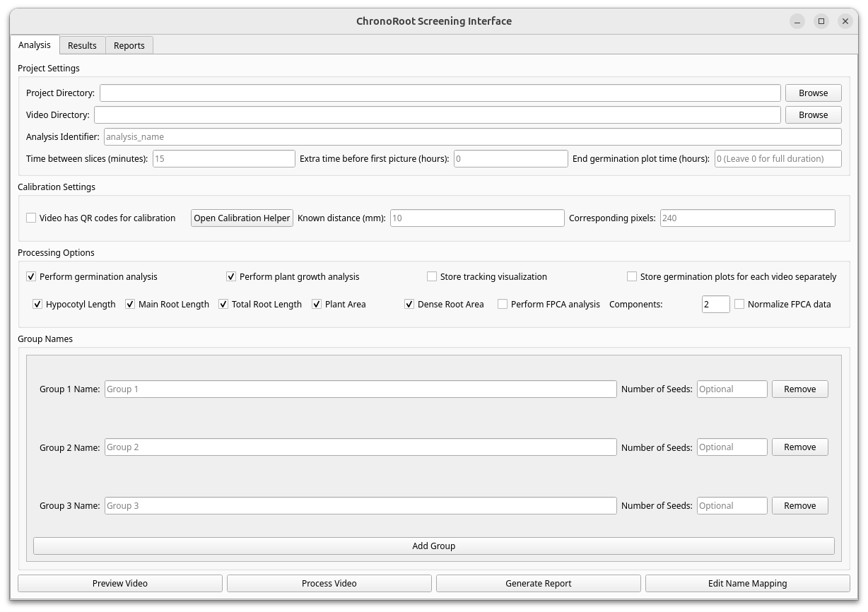The image size is (868, 612).
Task: Disable Total Root Length option
Action: click(223, 304)
